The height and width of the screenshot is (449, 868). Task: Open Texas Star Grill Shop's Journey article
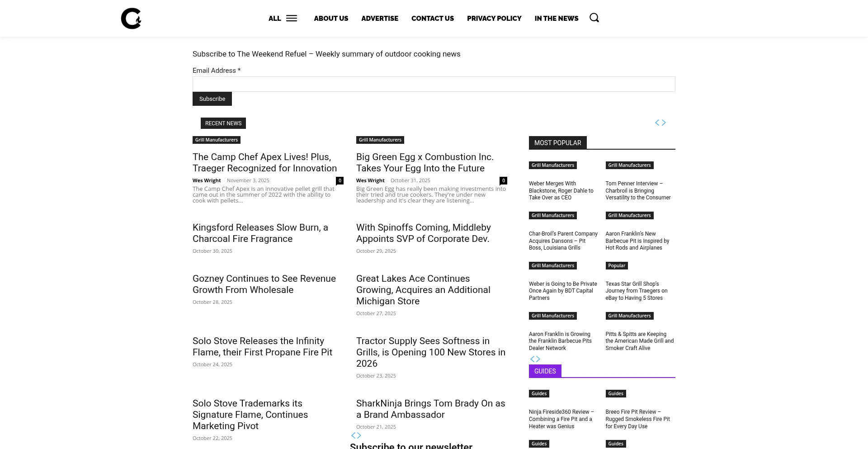(637, 291)
